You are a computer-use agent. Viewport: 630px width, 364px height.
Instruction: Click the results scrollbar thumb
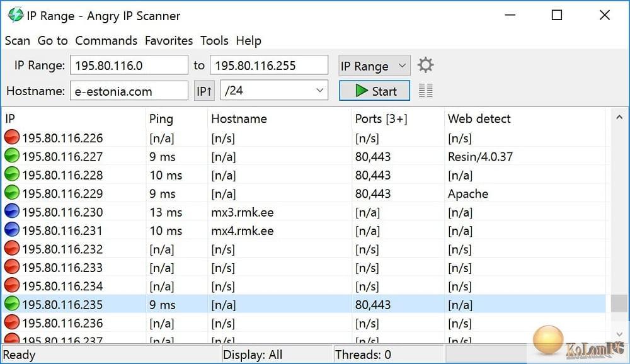(619, 304)
